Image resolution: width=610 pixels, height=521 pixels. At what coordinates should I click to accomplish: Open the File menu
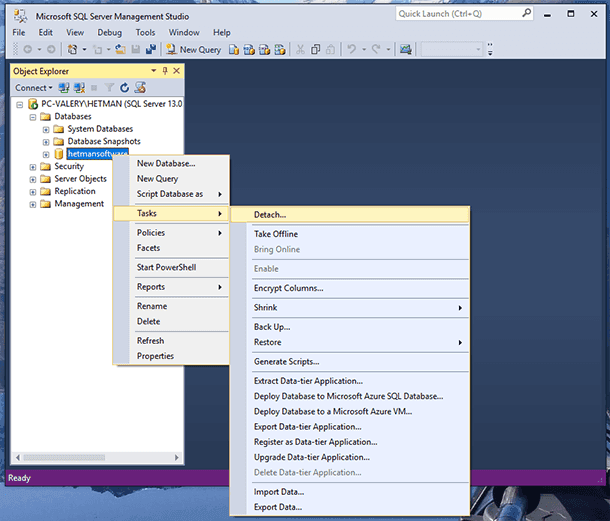tap(19, 33)
